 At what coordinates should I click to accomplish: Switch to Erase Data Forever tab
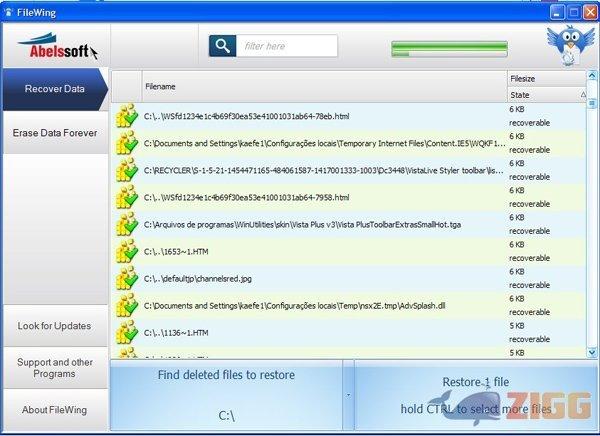[54, 132]
